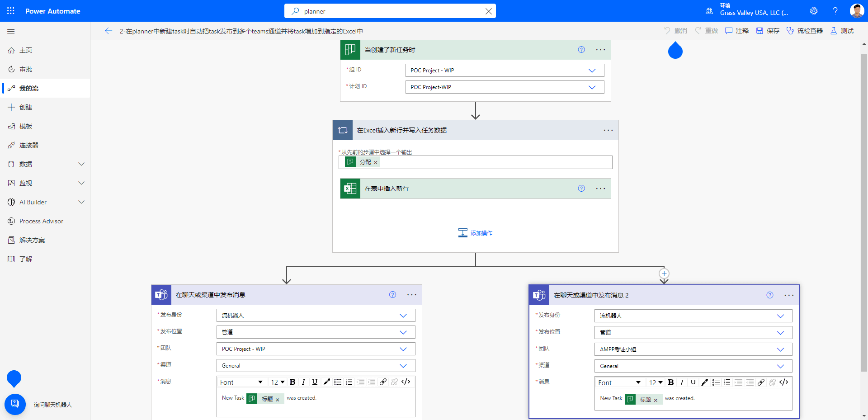Click the Comments button in top toolbar
The image size is (868, 420).
coord(737,31)
